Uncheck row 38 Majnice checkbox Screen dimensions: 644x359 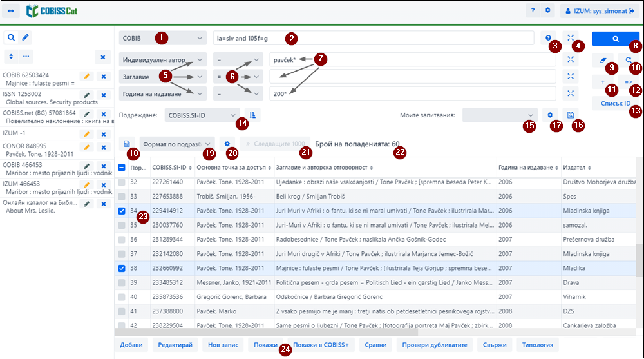click(122, 268)
